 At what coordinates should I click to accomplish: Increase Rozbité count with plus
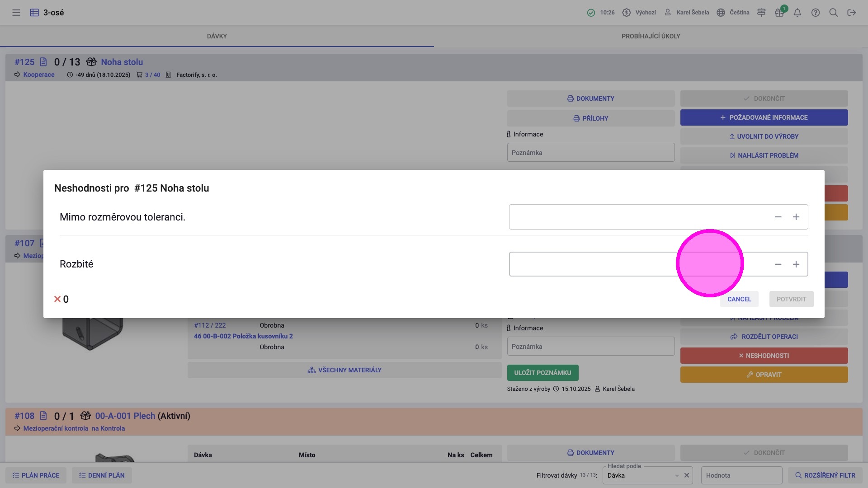pos(796,264)
